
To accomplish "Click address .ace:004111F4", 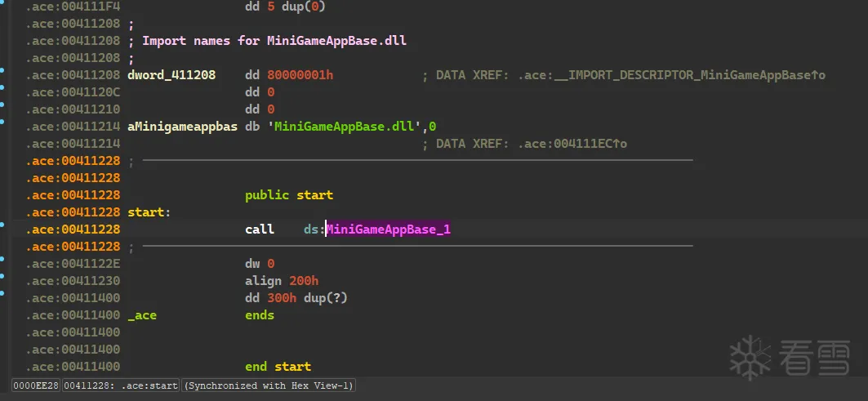I will (x=73, y=7).
